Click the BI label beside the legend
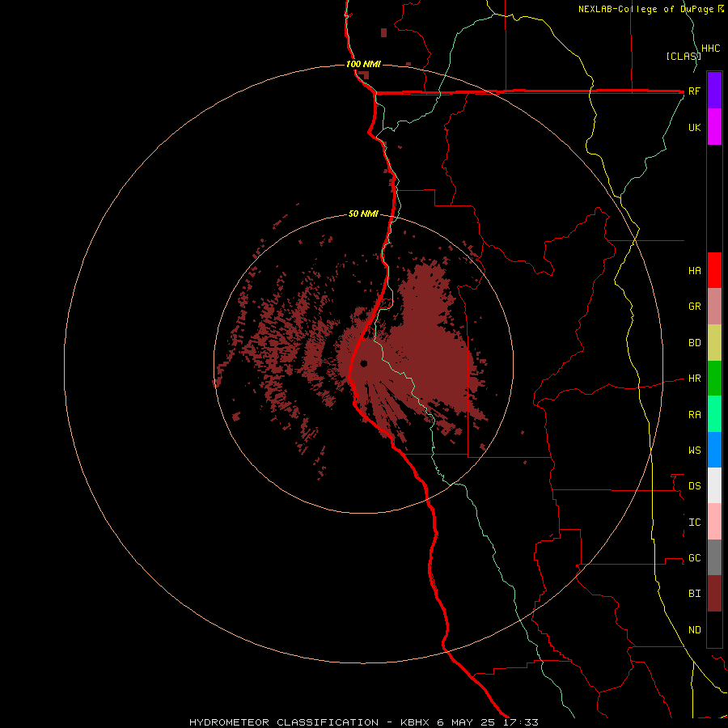 click(694, 594)
